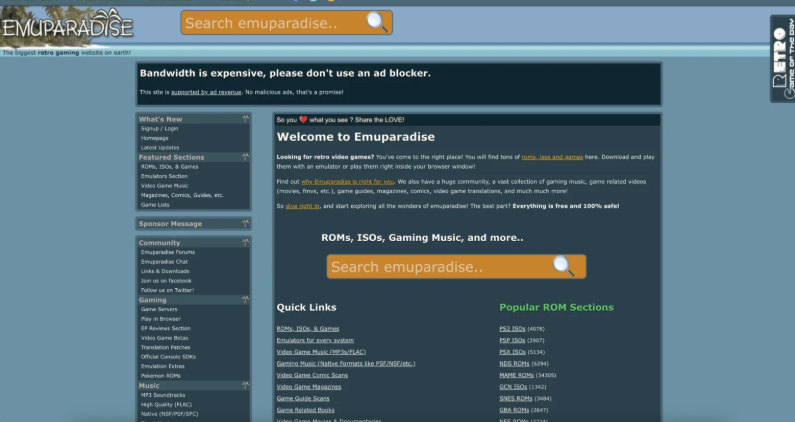Open Game Related Books
Viewport: 795px width, 422px height.
tap(305, 410)
